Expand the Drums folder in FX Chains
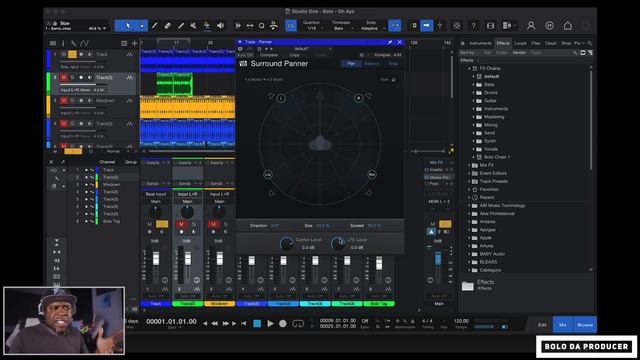Viewport: 640px width, 360px height. pos(474,93)
